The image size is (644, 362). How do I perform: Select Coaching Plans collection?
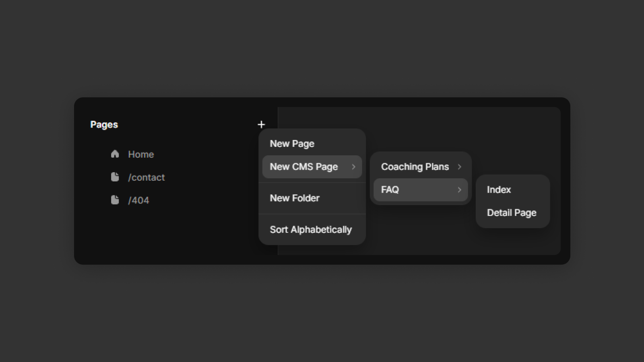[415, 167]
